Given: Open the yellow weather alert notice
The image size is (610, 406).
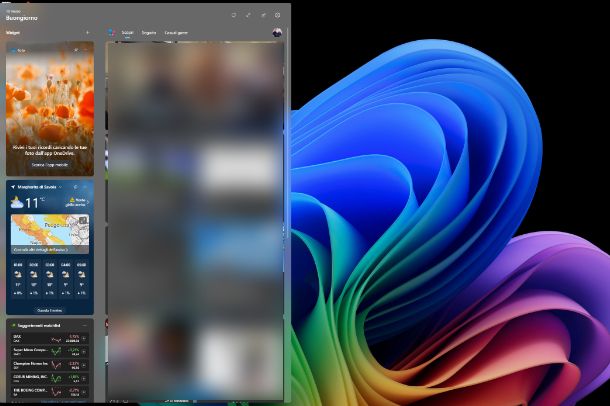Looking at the screenshot, I should click(x=75, y=202).
